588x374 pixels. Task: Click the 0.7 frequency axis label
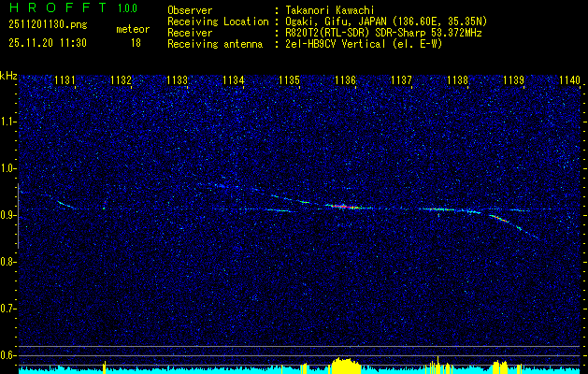pyautogui.click(x=7, y=309)
